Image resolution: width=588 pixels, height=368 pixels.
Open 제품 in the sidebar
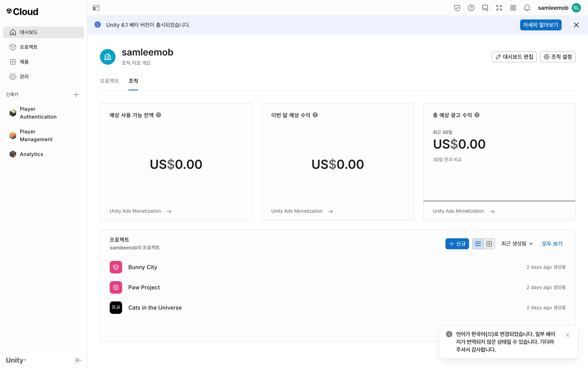tap(24, 62)
